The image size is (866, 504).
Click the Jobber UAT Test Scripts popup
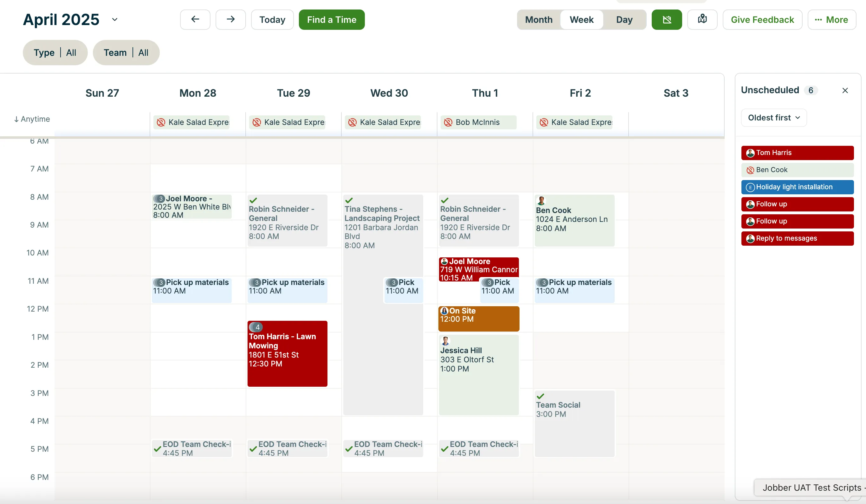(x=810, y=488)
